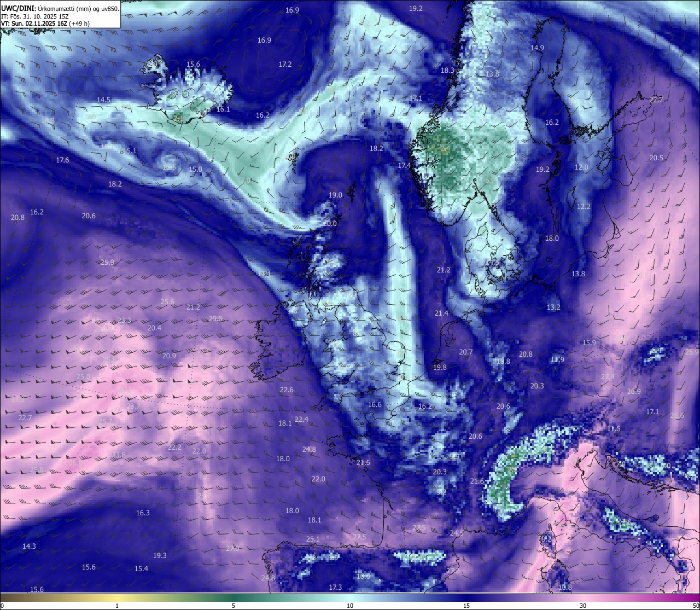
Task: Click the 17.4 value off western Norway
Action: point(404,165)
